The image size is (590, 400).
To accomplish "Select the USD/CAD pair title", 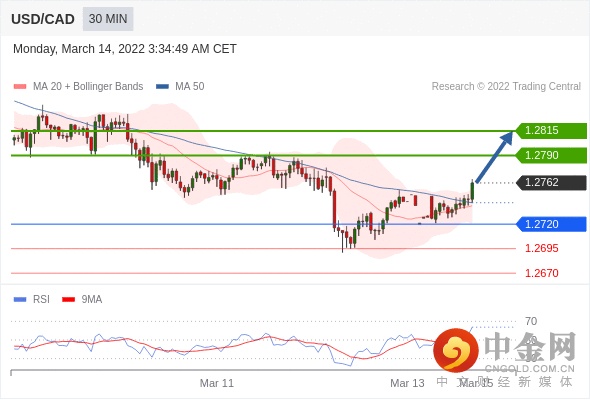I will point(43,19).
